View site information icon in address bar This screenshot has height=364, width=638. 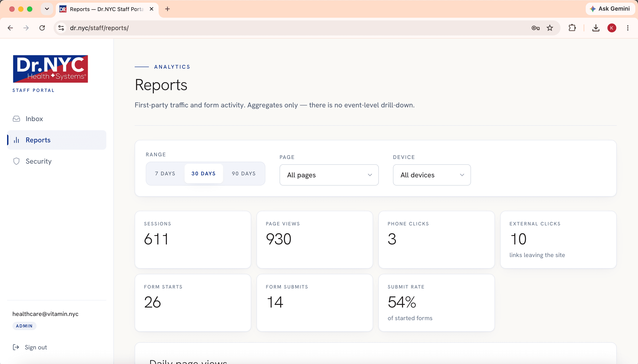click(x=61, y=28)
